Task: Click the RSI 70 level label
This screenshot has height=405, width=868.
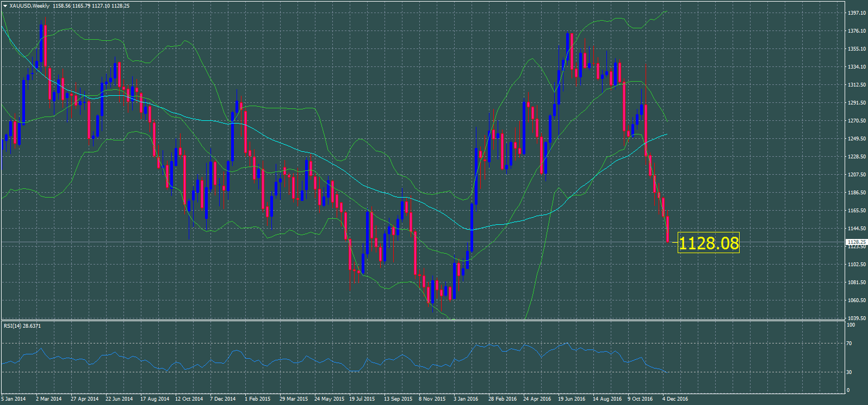Action: pyautogui.click(x=849, y=343)
